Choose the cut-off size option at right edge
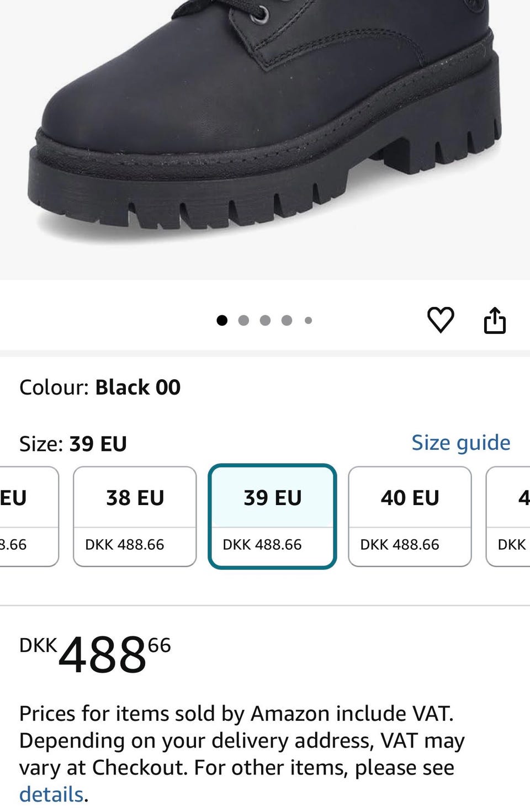This screenshot has width=530, height=812. point(509,516)
